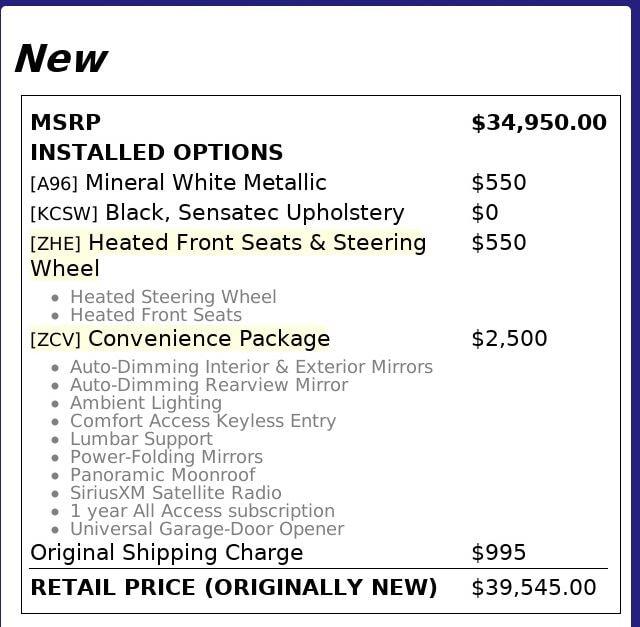The image size is (640, 627).
Task: Select Black, Sensatec Upholstery option
Action: point(254,212)
